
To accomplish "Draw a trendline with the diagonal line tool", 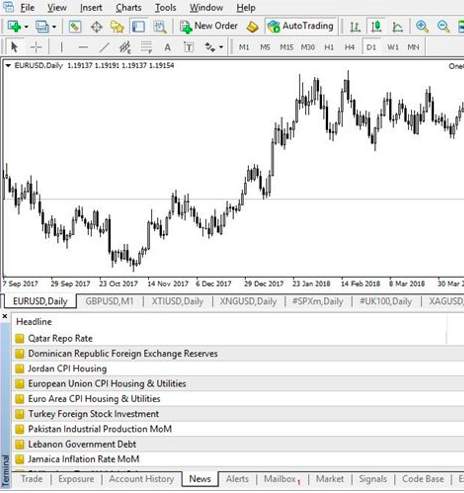I will (104, 47).
